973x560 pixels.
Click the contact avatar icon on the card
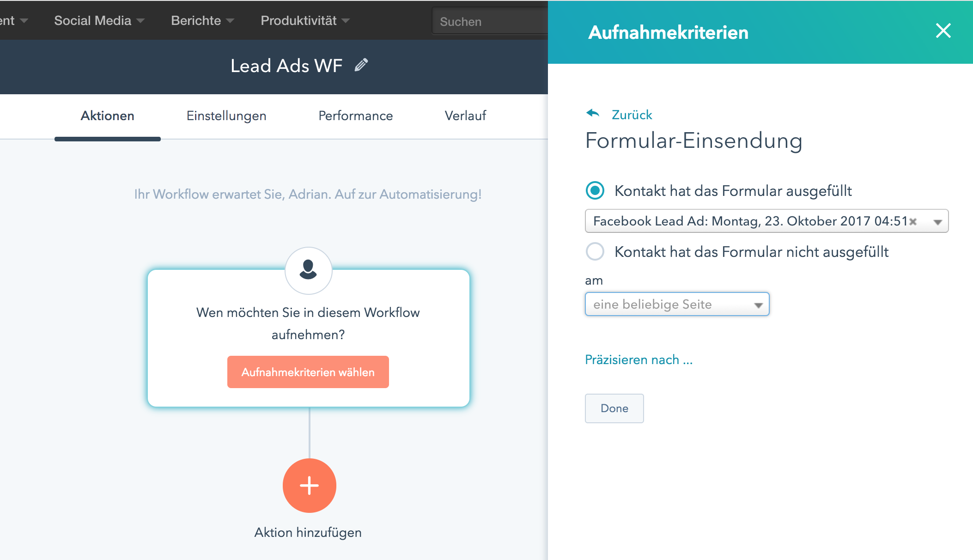click(308, 270)
